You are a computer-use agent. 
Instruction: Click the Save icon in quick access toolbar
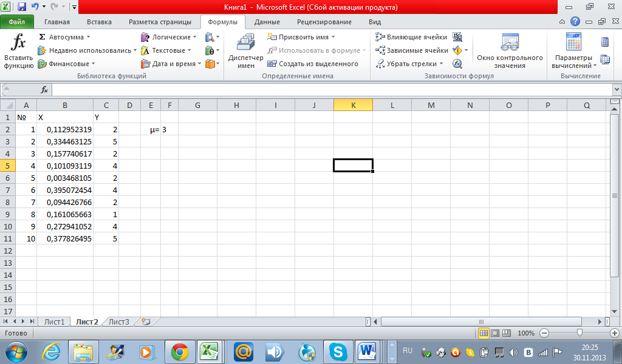(x=21, y=7)
